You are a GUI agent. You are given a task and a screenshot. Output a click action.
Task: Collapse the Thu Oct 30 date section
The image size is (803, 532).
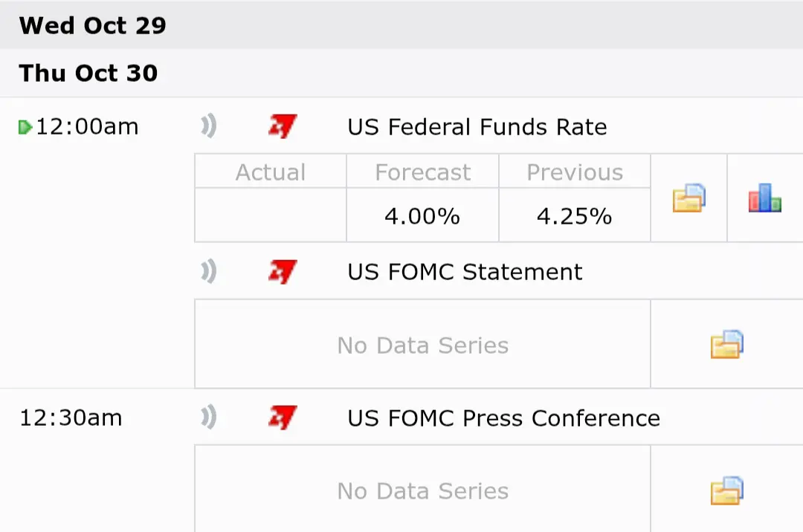point(88,73)
